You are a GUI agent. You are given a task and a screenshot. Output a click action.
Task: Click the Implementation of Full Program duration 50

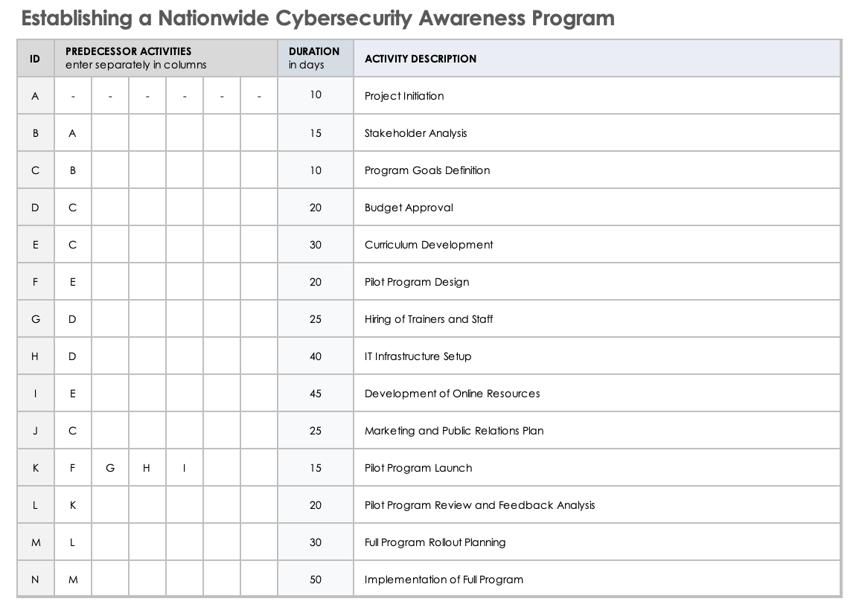(316, 580)
